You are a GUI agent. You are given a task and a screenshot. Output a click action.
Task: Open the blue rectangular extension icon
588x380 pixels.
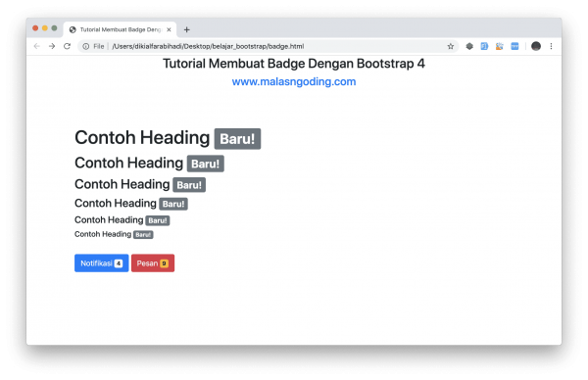pos(514,46)
